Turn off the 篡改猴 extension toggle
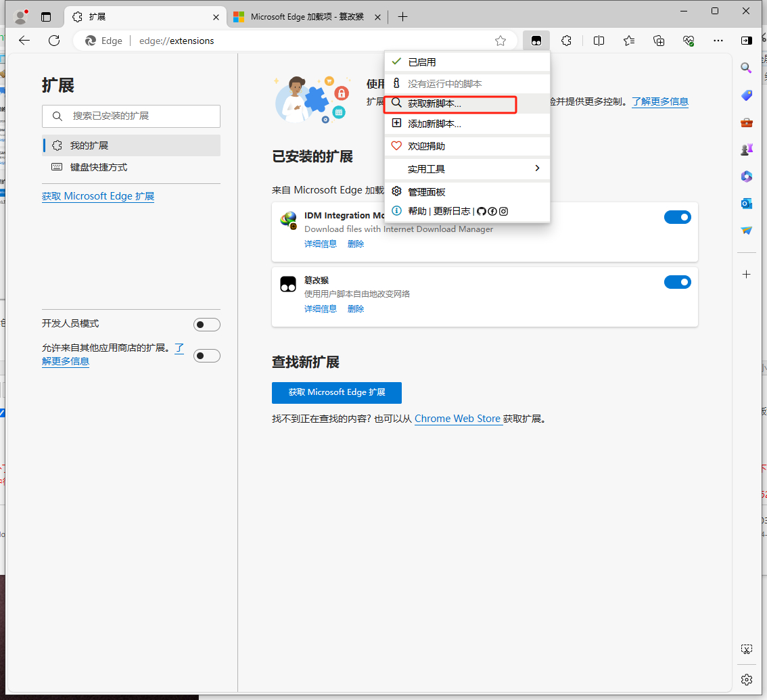767x700 pixels. point(677,282)
